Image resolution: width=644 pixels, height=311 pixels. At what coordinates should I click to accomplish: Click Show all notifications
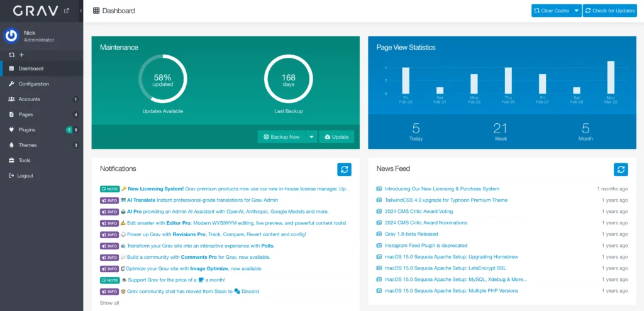[109, 303]
